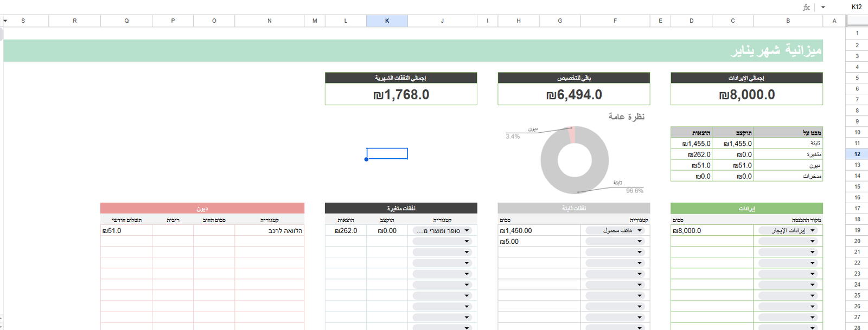Open the هاتف محمول category dropdown

pos(640,230)
